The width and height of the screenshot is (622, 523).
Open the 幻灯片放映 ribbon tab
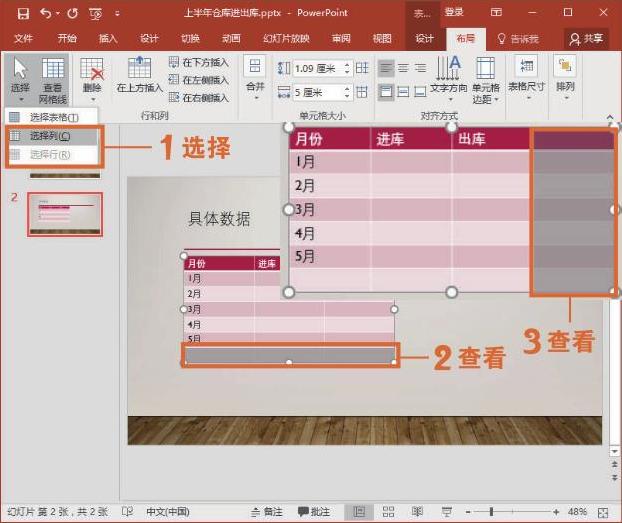tap(286, 38)
